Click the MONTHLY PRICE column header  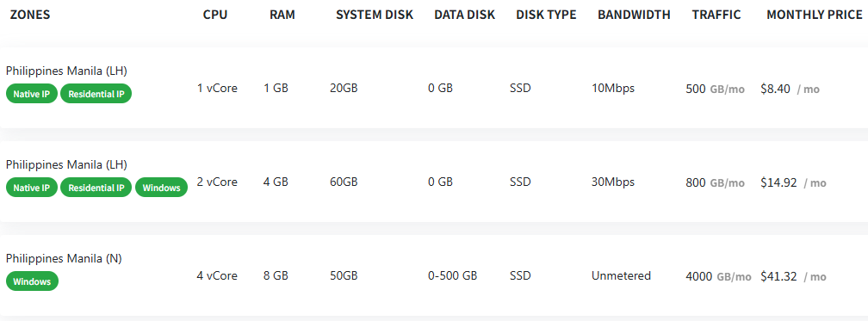tap(815, 15)
